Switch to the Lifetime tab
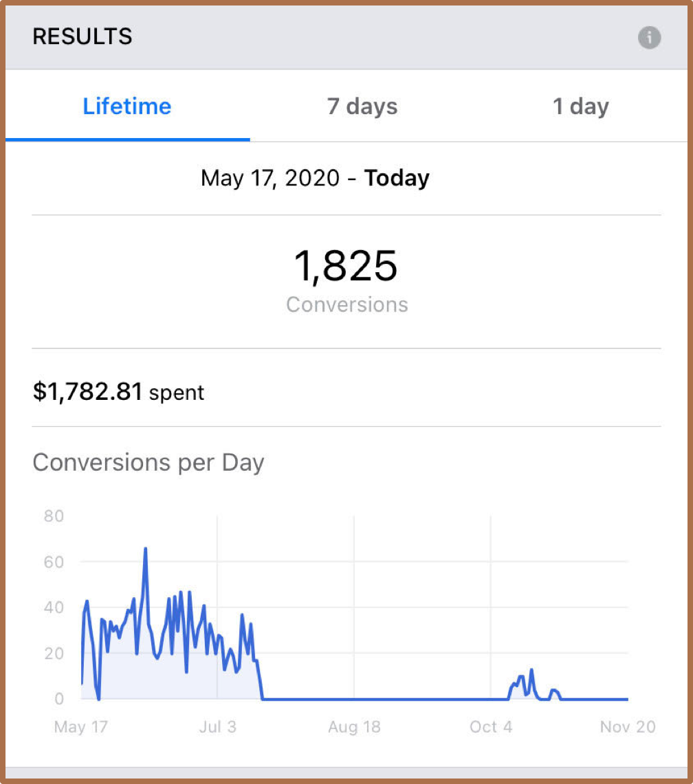The width and height of the screenshot is (693, 784). click(x=127, y=107)
